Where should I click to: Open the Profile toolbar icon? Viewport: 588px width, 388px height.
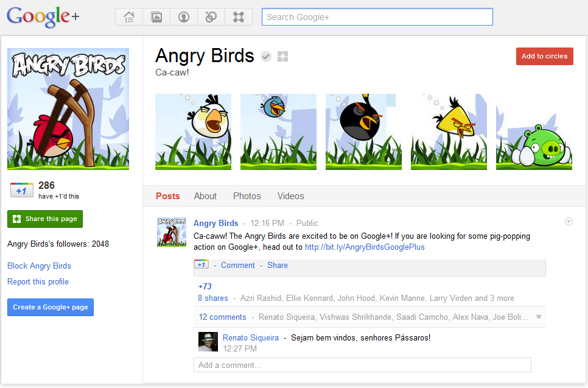tap(184, 17)
